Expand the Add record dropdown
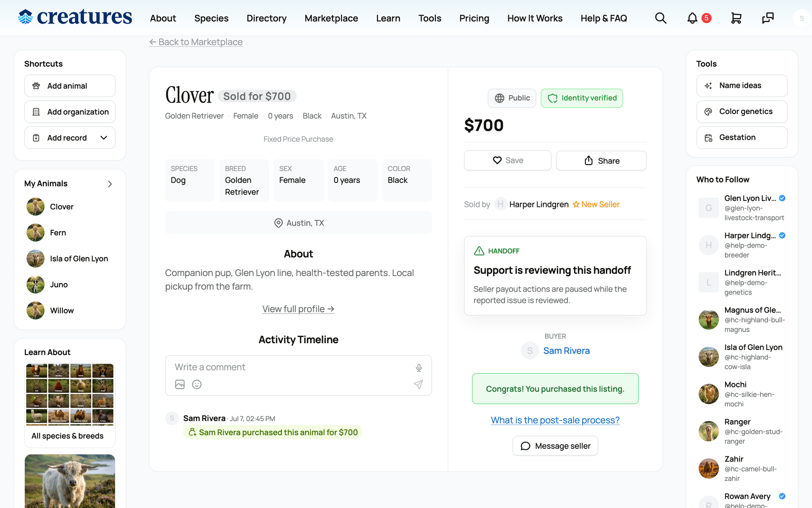The height and width of the screenshot is (508, 812). click(104, 138)
